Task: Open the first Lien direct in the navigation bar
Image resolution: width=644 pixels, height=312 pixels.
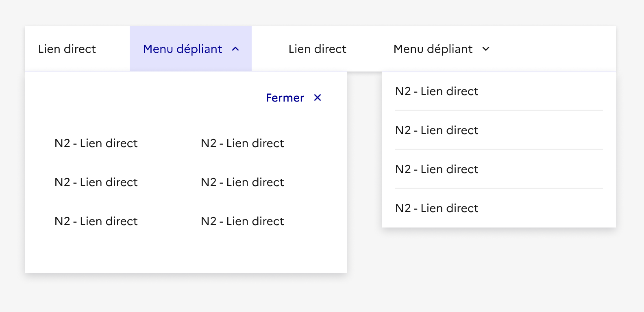Action: click(x=67, y=49)
